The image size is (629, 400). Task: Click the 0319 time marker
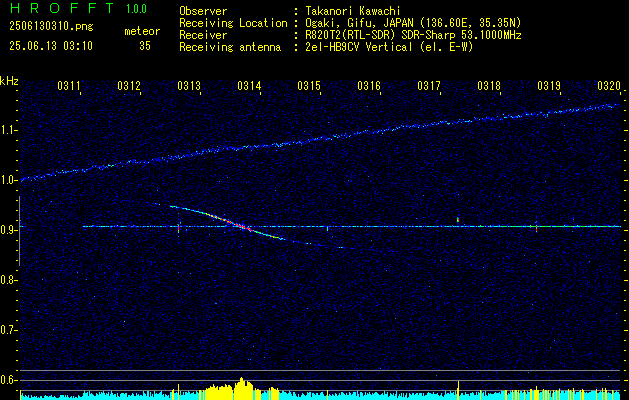[x=549, y=85]
